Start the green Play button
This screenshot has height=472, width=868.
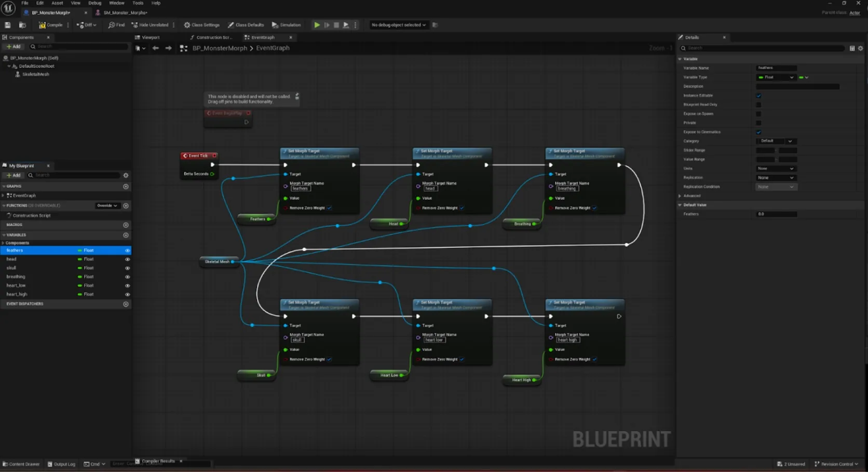(317, 25)
